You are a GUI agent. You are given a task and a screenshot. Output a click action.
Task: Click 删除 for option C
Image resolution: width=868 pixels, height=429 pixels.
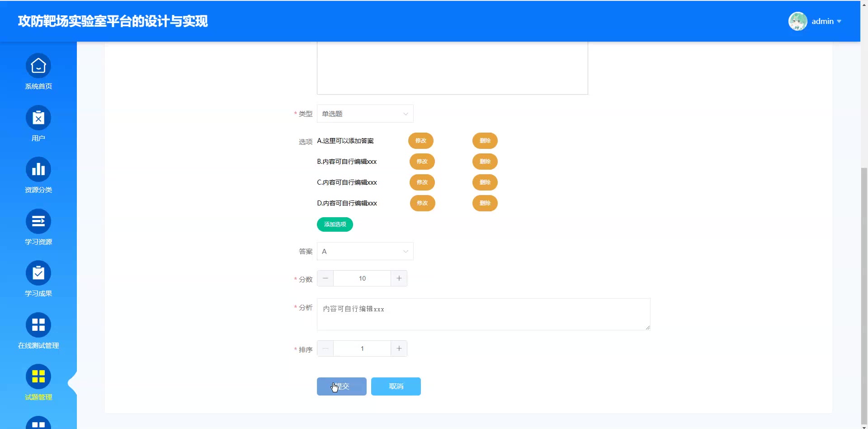[x=485, y=182]
